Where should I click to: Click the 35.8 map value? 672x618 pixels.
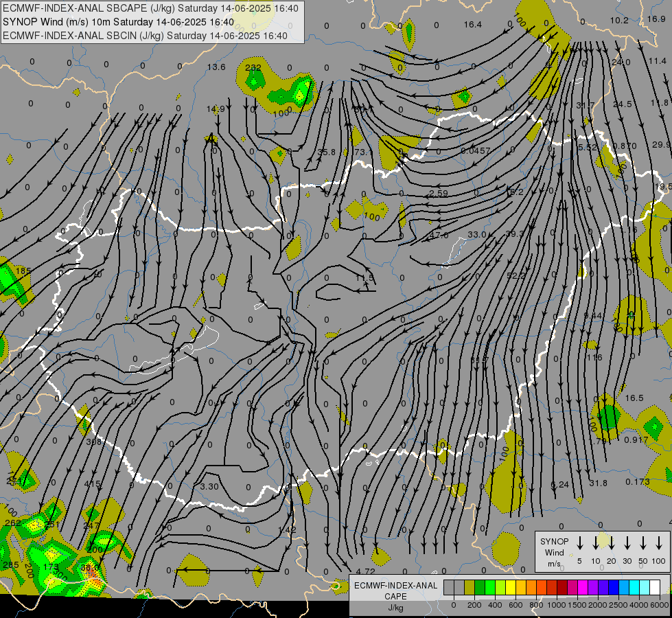[327, 152]
